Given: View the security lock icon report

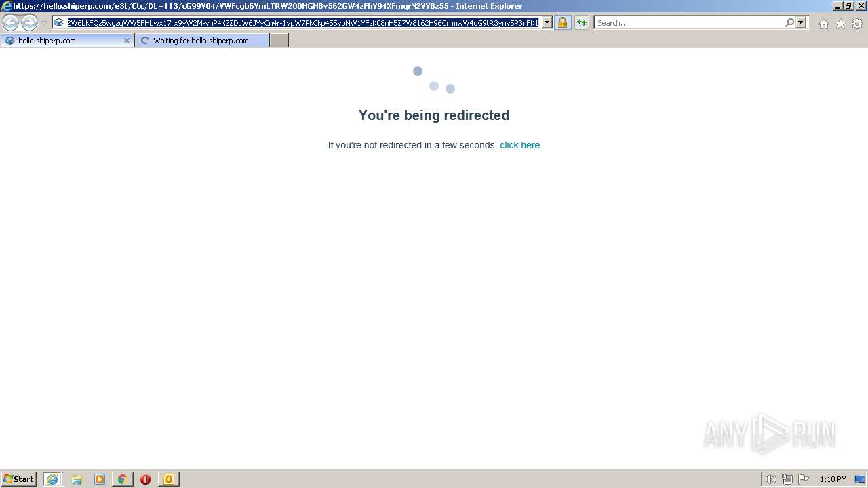Looking at the screenshot, I should click(563, 23).
